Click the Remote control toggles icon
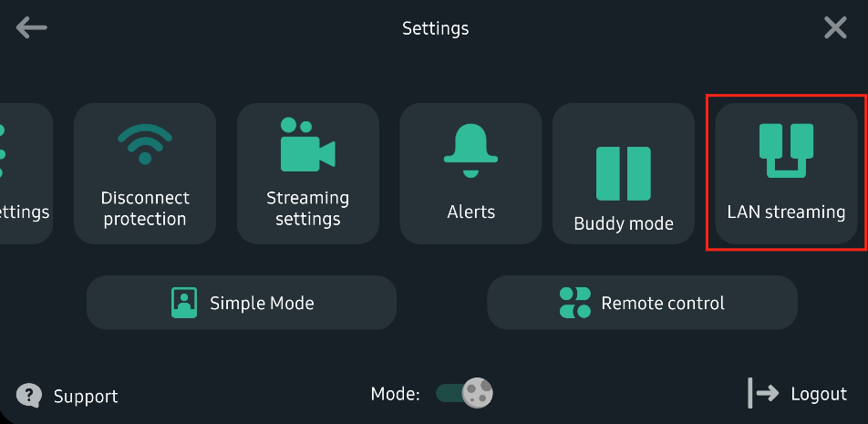868x424 pixels. tap(575, 303)
